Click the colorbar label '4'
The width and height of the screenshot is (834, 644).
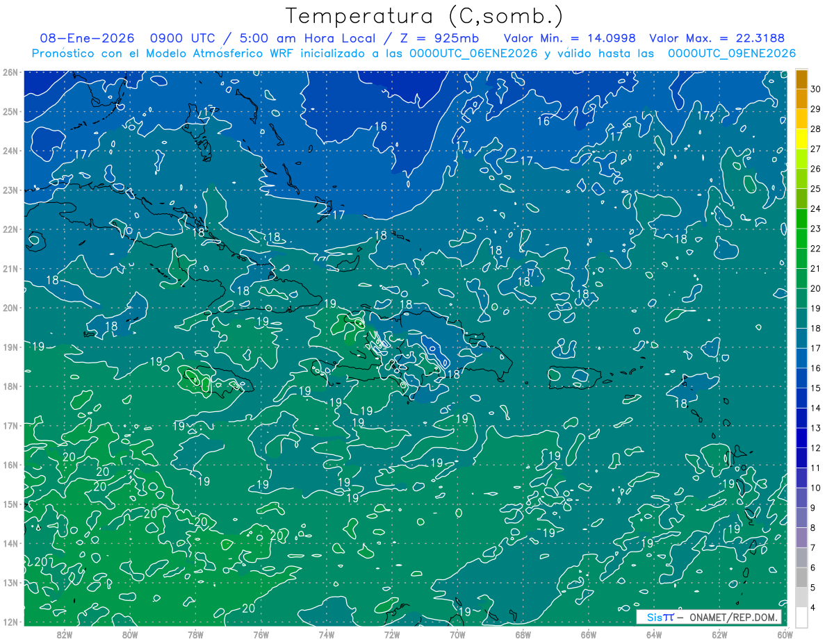tap(813, 608)
